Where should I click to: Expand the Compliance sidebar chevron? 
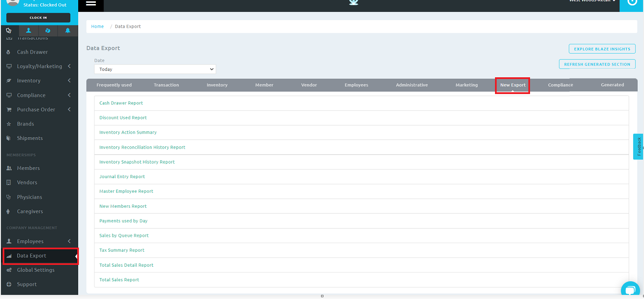tap(69, 95)
